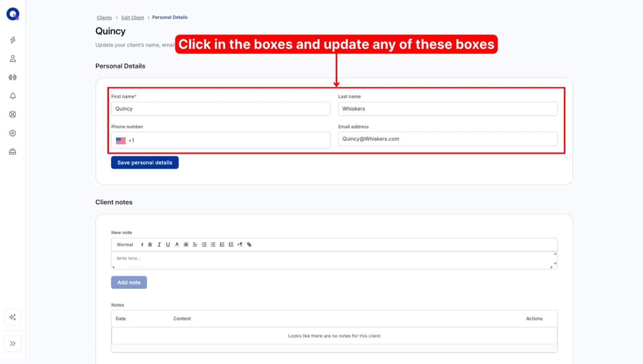Open the notifications bell sidebar icon
This screenshot has height=364, width=643.
13,96
